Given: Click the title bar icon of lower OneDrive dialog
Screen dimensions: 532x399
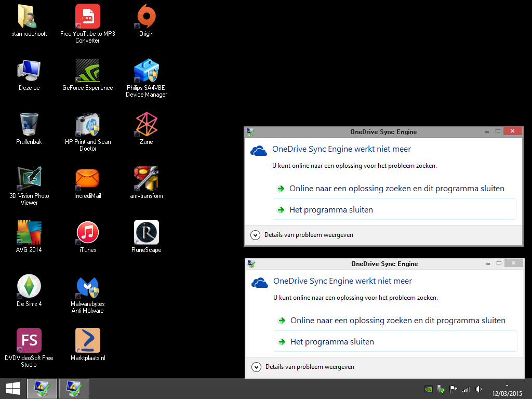Looking at the screenshot, I should tap(251, 263).
